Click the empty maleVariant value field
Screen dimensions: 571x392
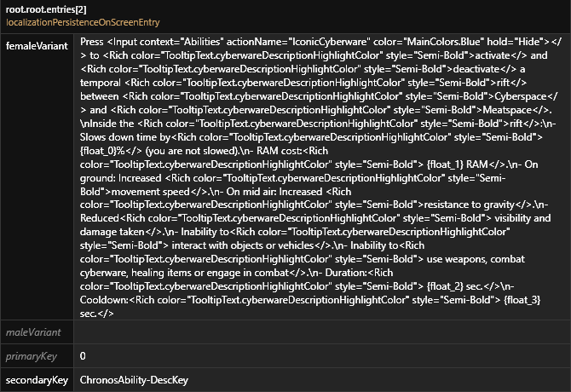(320, 331)
